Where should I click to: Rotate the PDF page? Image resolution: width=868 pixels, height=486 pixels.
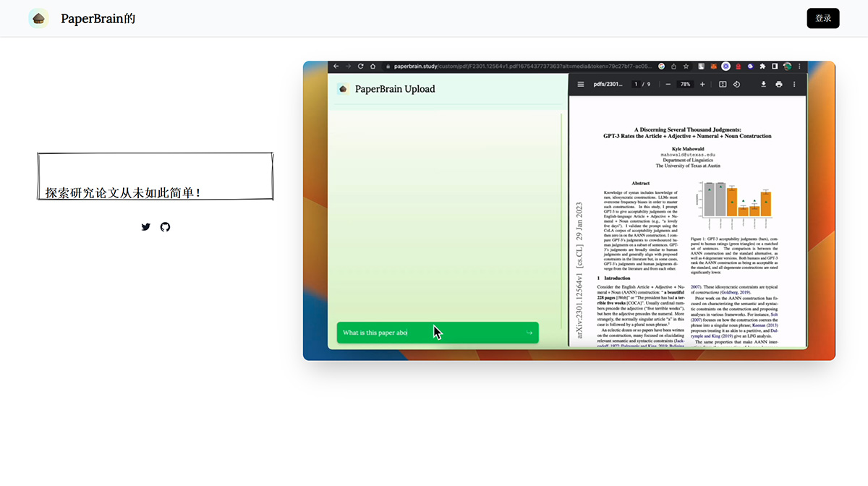736,84
